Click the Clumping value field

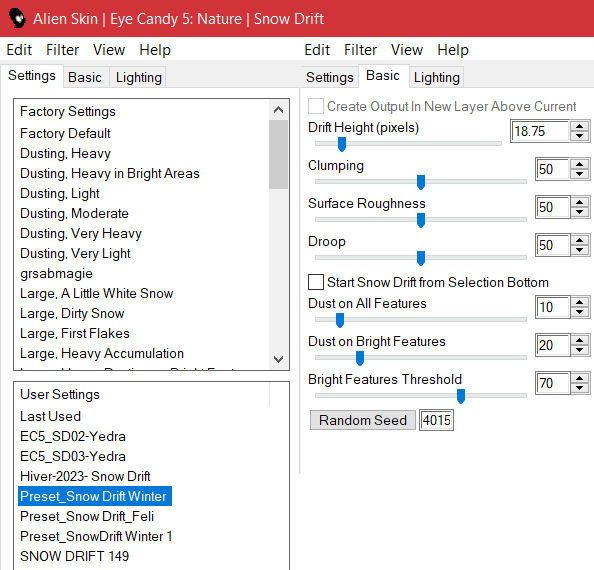click(552, 169)
